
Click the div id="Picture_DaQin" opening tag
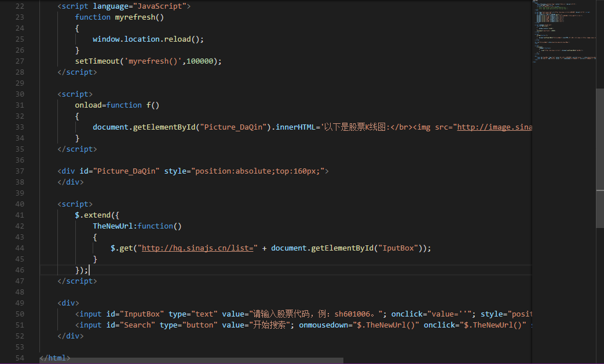193,171
